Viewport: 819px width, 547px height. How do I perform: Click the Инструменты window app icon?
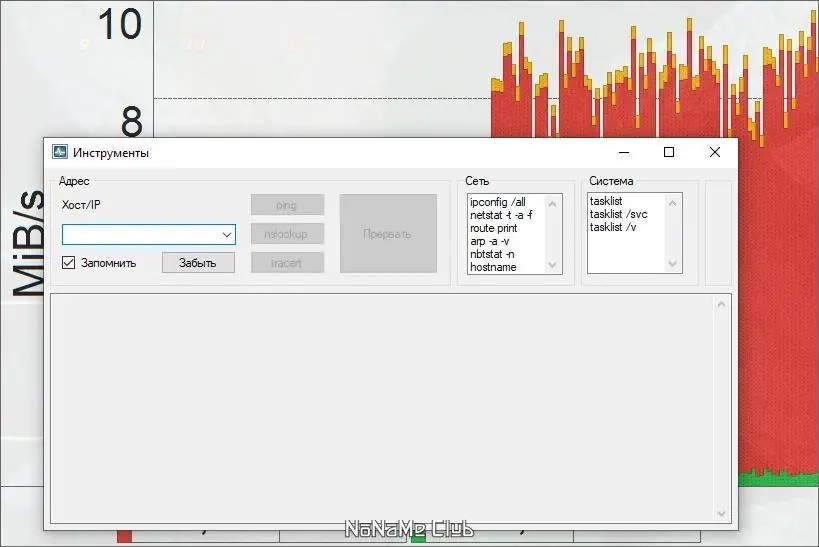[60, 152]
